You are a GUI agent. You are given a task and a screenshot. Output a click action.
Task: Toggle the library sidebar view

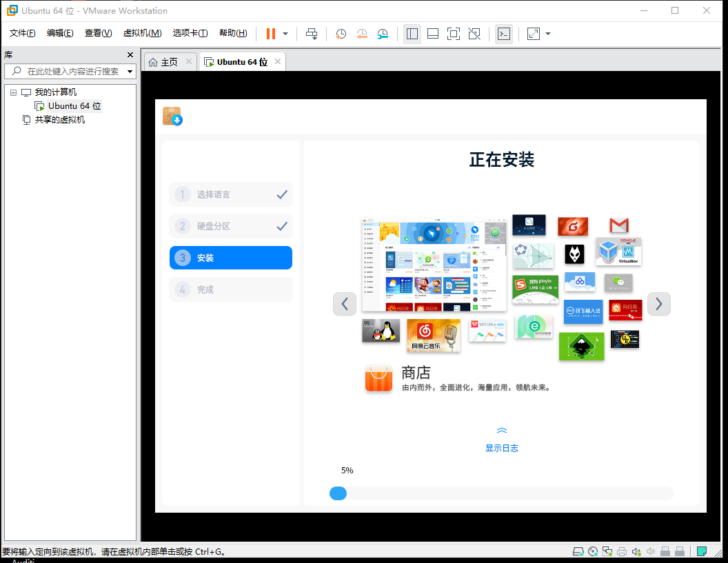click(x=412, y=33)
